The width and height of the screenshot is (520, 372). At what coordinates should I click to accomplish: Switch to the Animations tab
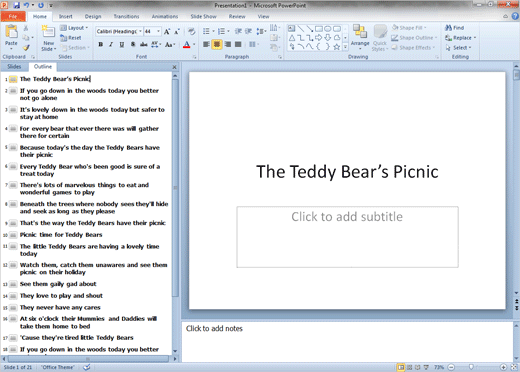point(165,16)
